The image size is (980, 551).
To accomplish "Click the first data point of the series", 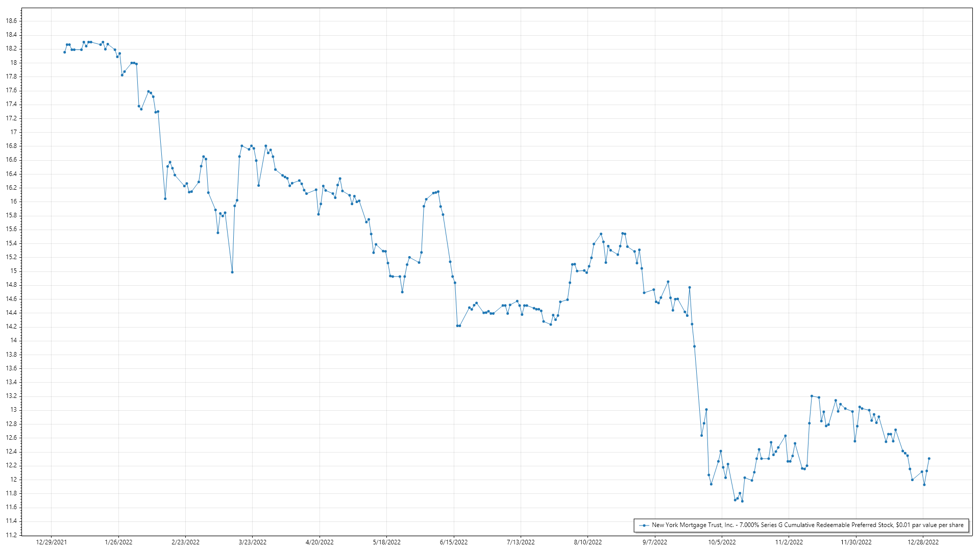I will point(64,52).
